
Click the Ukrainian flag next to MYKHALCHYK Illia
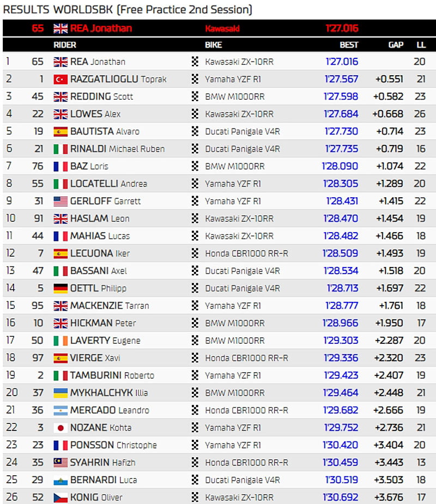[60, 393]
